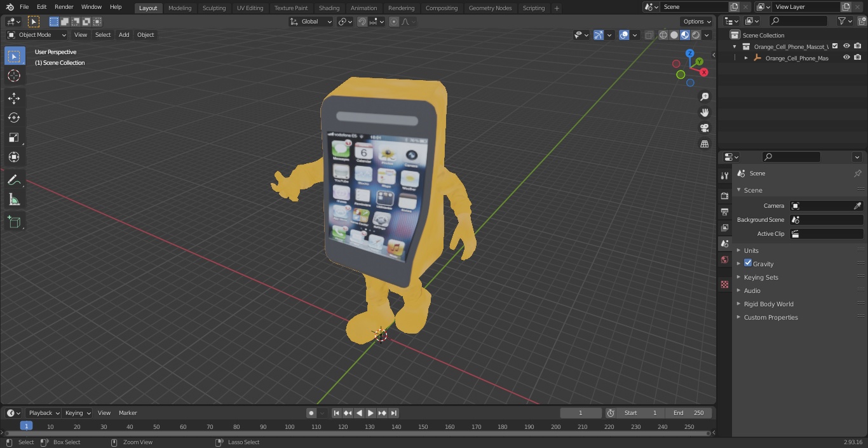The image size is (868, 448).
Task: Open the Scene properties tab
Action: click(724, 243)
